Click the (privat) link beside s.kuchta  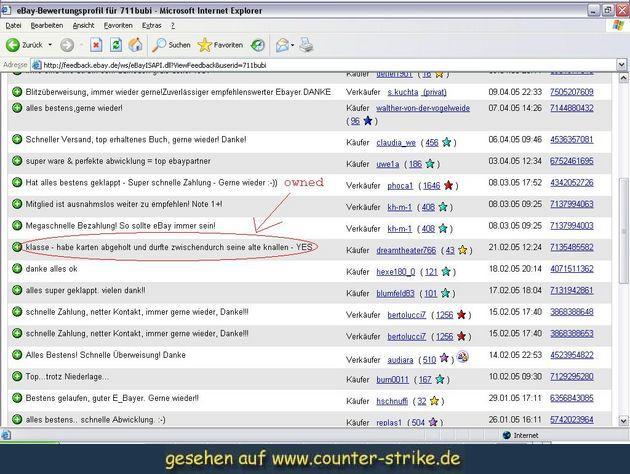(434, 92)
